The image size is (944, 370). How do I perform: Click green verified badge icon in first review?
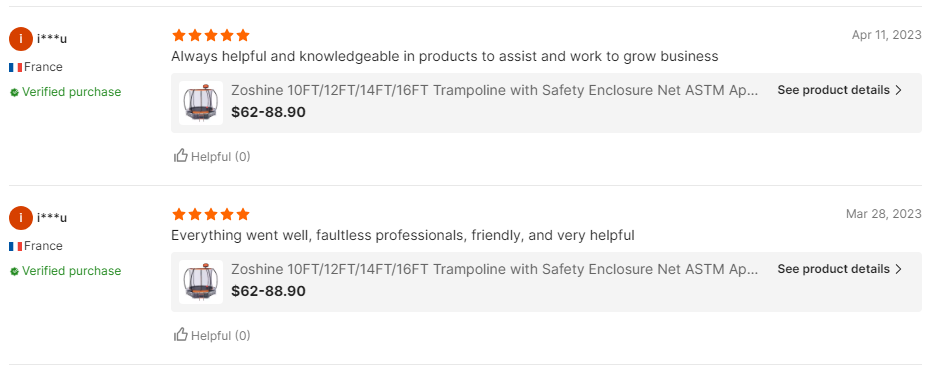[14, 92]
